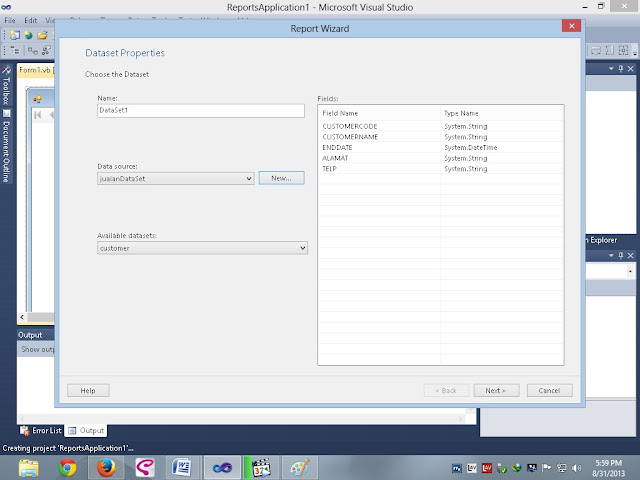Click the third layout toolbar icon with nodes
The image size is (640, 480).
47,50
